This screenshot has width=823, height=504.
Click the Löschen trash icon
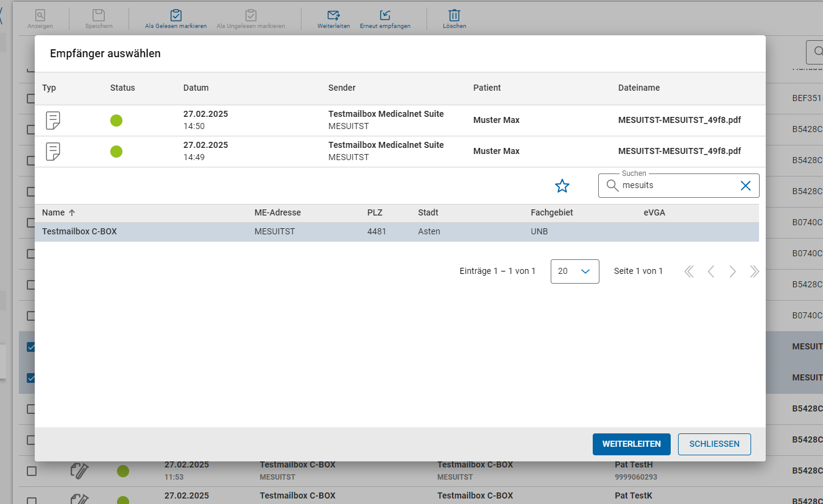[454, 15]
